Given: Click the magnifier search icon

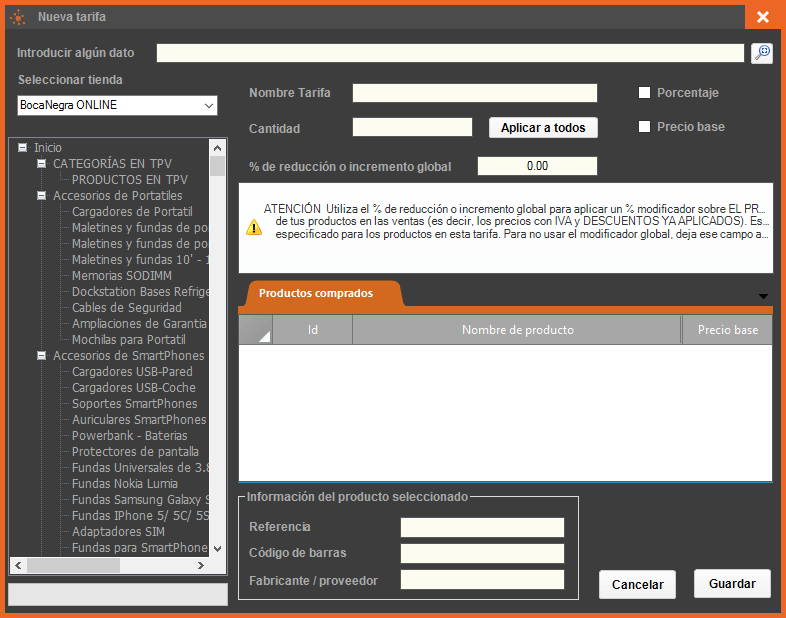Looking at the screenshot, I should pos(762,53).
